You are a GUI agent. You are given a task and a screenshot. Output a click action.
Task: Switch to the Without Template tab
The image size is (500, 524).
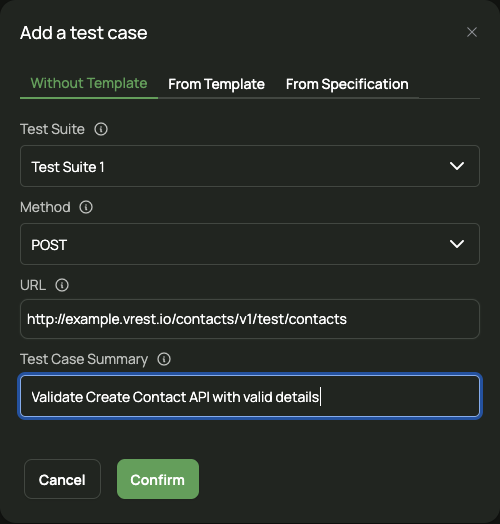pos(89,83)
